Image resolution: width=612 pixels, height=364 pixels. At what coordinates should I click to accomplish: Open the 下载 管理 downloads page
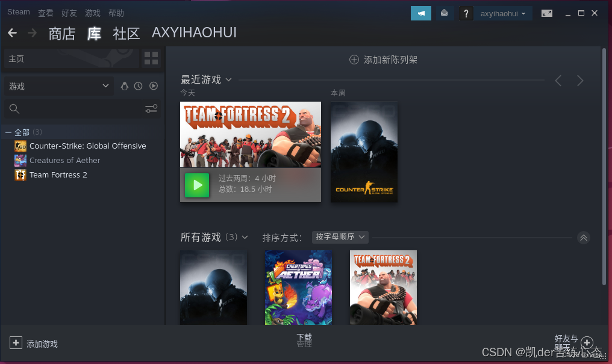coord(304,340)
